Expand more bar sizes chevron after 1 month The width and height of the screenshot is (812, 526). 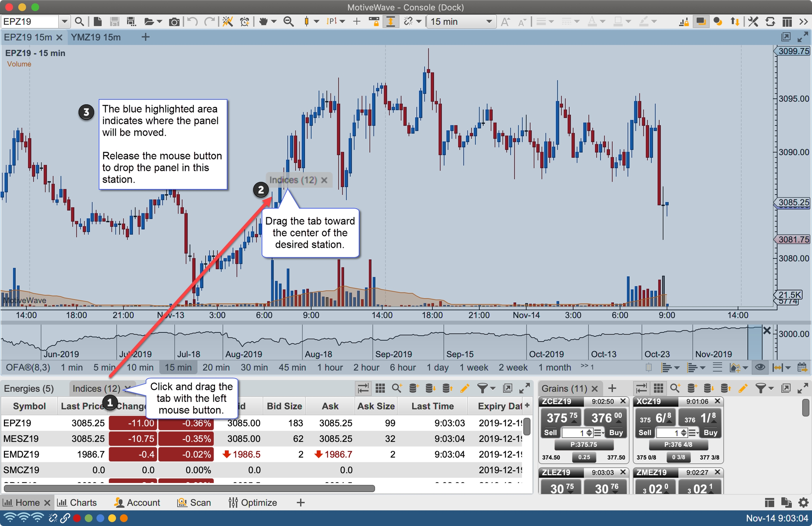coord(588,367)
